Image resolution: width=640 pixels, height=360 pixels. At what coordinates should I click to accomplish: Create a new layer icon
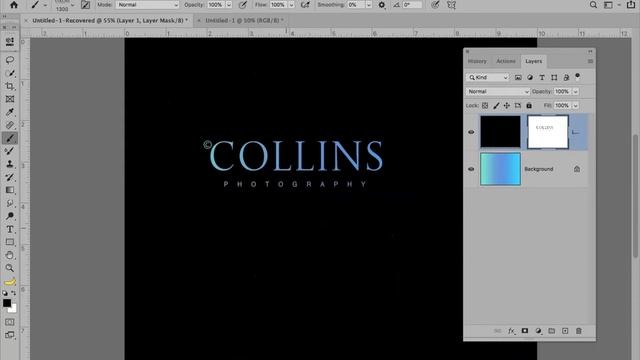tap(565, 331)
